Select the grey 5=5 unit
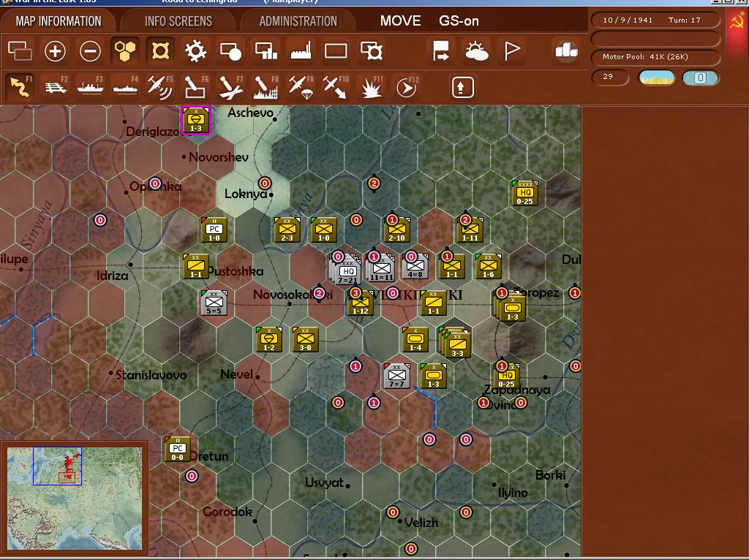Screen dimensions: 749x560 coord(214,303)
